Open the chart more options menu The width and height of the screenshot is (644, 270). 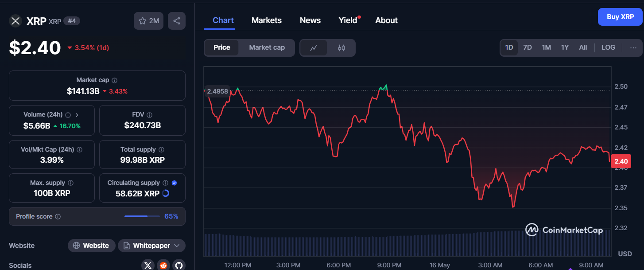tap(633, 47)
